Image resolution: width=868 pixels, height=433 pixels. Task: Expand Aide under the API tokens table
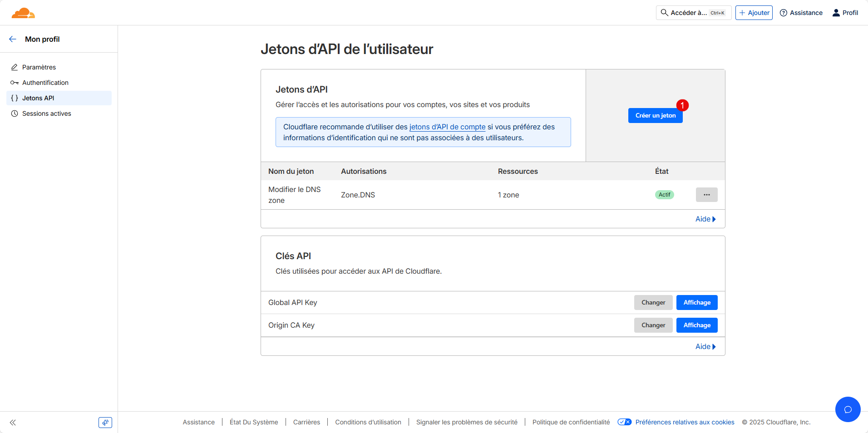pos(705,219)
